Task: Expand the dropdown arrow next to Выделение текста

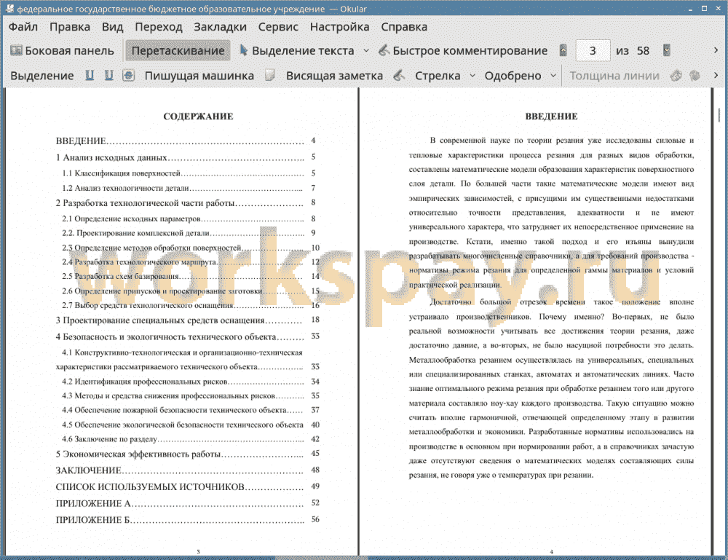Action: 366,51
